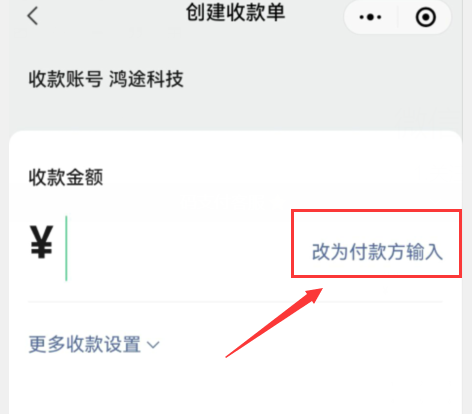Viewport: 472px width, 414px height.
Task: Focus the 收款金额 amount input field
Action: 177,248
